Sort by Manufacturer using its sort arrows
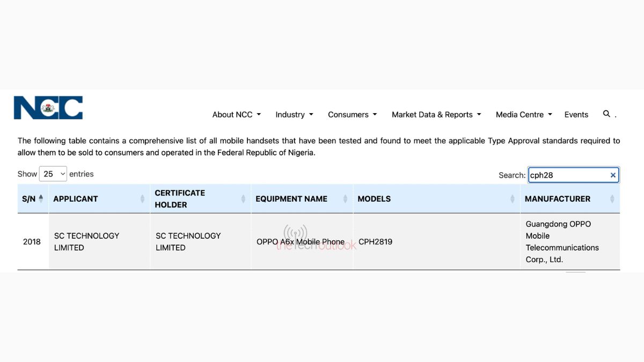 pos(612,199)
